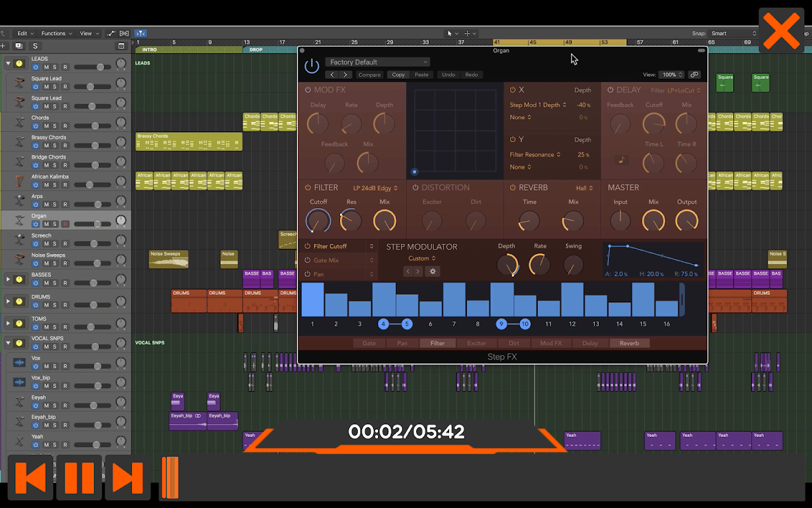Click the plugin link chain icon
The height and width of the screenshot is (508, 812).
[695, 74]
